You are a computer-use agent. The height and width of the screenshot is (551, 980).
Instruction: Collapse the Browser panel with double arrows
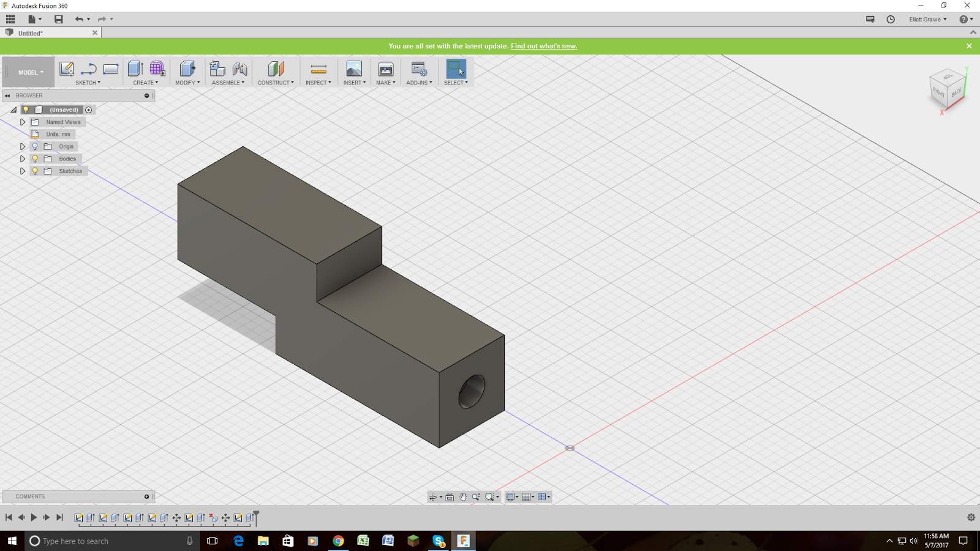(x=7, y=96)
